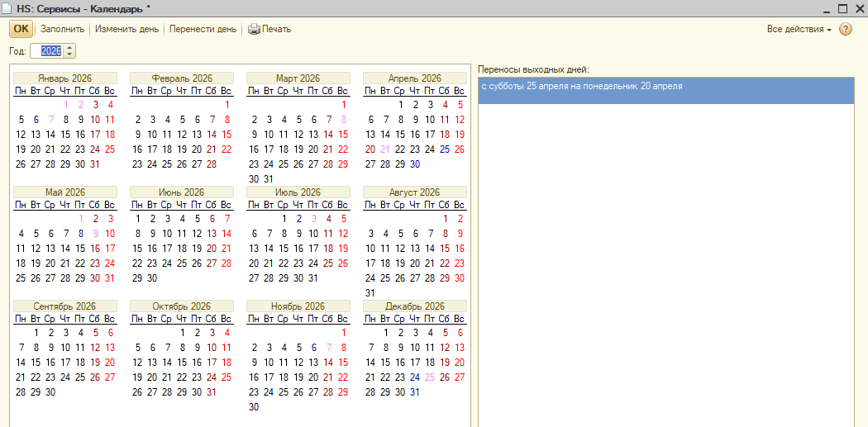
Task: Select September 30 in the calendar
Action: click(50, 392)
